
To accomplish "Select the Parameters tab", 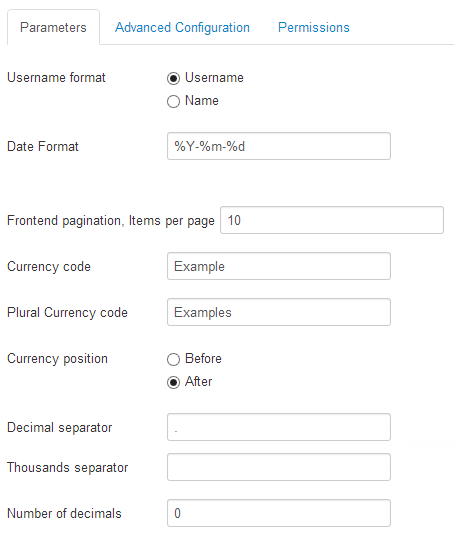I will tap(53, 28).
